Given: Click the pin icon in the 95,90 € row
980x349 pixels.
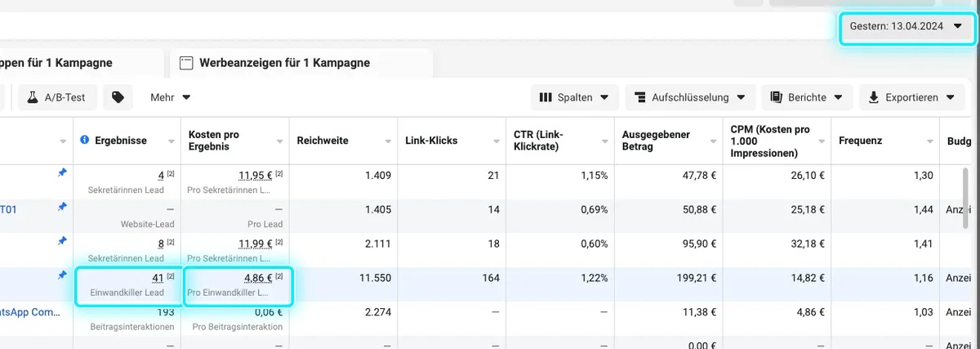Looking at the screenshot, I should point(63,241).
